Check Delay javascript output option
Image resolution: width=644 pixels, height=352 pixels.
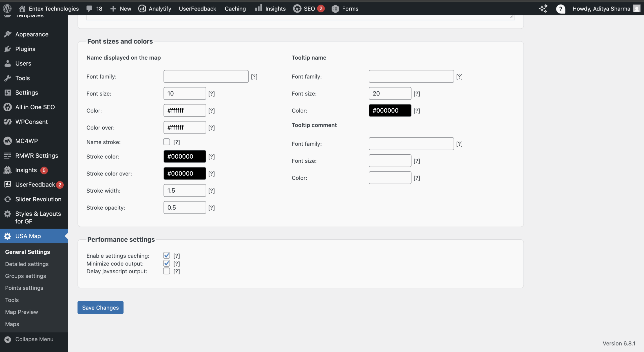pyautogui.click(x=166, y=271)
